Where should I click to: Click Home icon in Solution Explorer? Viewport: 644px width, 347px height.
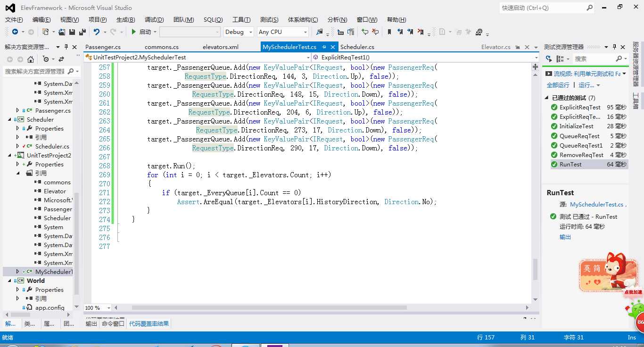click(31, 59)
